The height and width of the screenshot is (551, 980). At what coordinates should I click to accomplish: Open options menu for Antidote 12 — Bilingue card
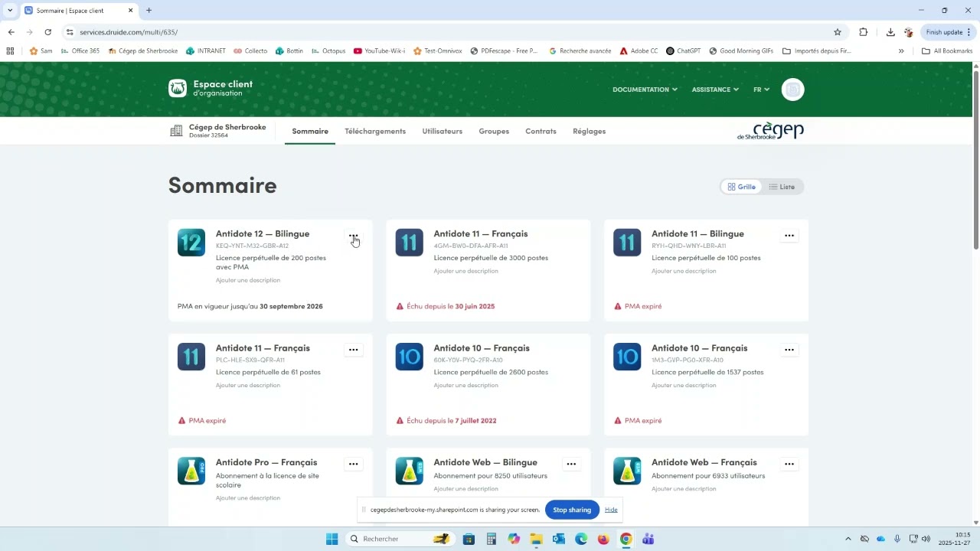coord(353,236)
